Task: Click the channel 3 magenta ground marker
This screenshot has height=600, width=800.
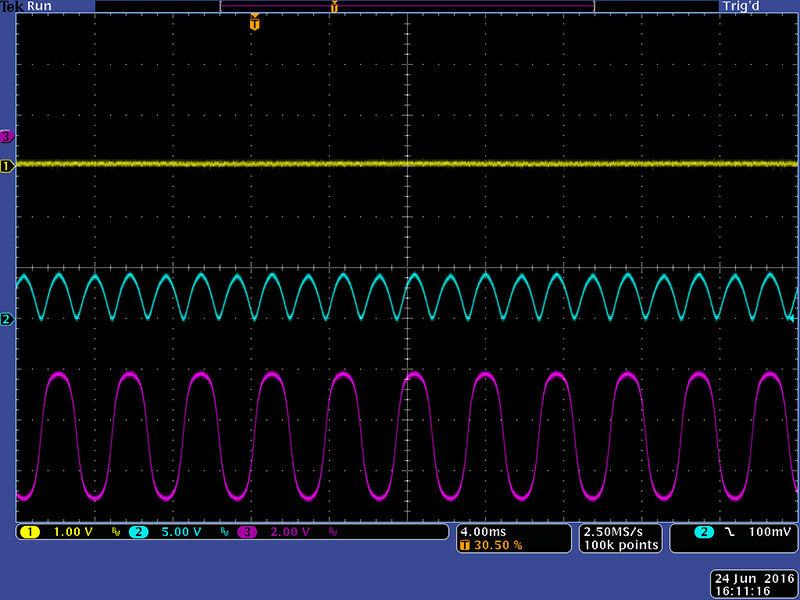Action: coord(7,136)
